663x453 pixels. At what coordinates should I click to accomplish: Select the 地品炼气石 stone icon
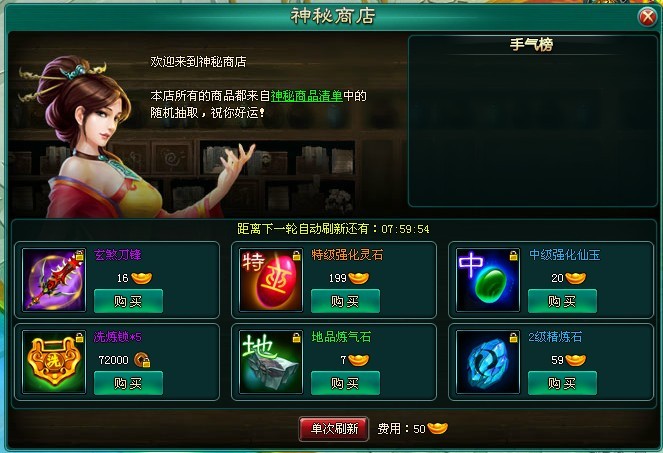pyautogui.click(x=271, y=362)
